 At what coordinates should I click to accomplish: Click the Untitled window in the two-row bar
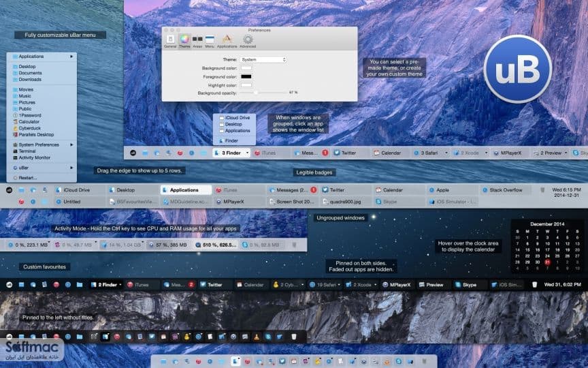pyautogui.click(x=79, y=202)
